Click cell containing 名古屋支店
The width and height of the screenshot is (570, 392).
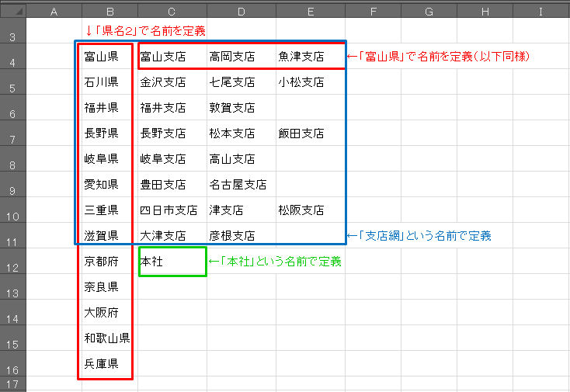[242, 184]
